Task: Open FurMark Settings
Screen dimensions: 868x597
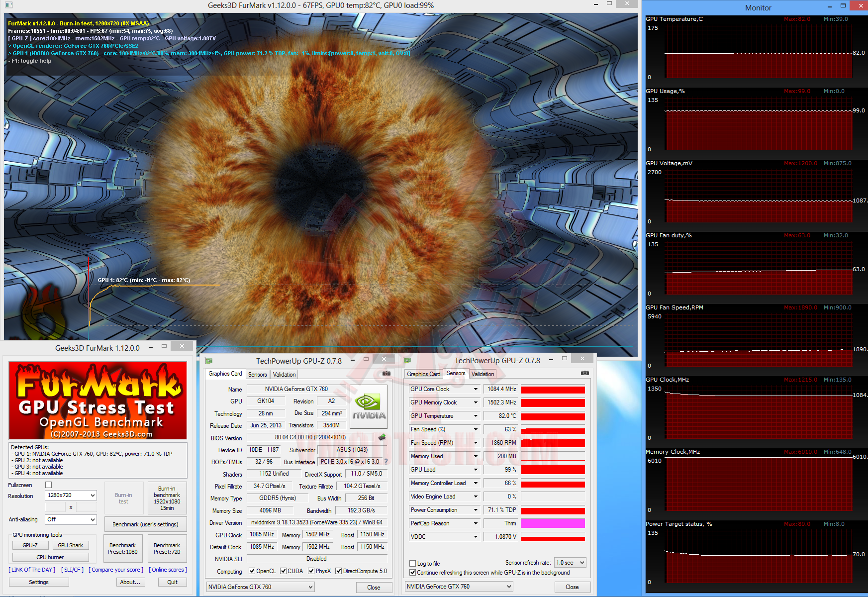Action: point(39,582)
